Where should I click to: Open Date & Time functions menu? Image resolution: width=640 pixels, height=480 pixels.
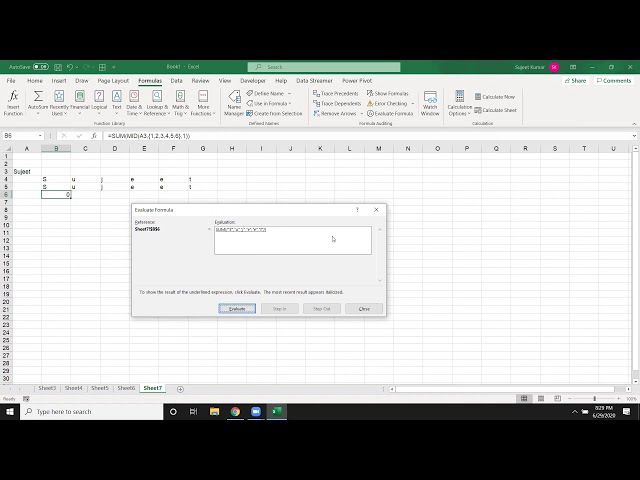(134, 103)
